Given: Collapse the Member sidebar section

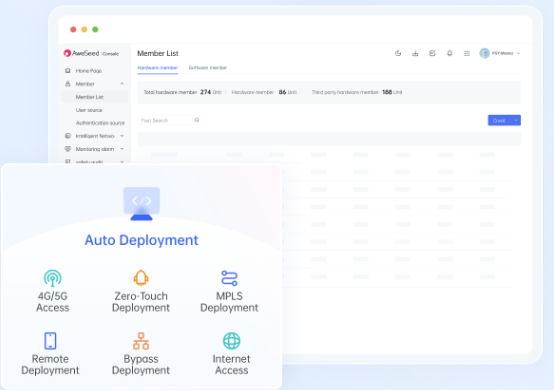Looking at the screenshot, I should click(x=122, y=84).
